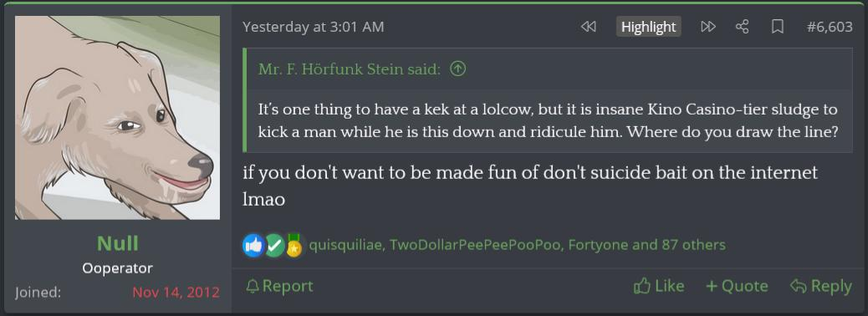
Task: Show list of 87 others who reacted
Action: pyautogui.click(x=693, y=245)
